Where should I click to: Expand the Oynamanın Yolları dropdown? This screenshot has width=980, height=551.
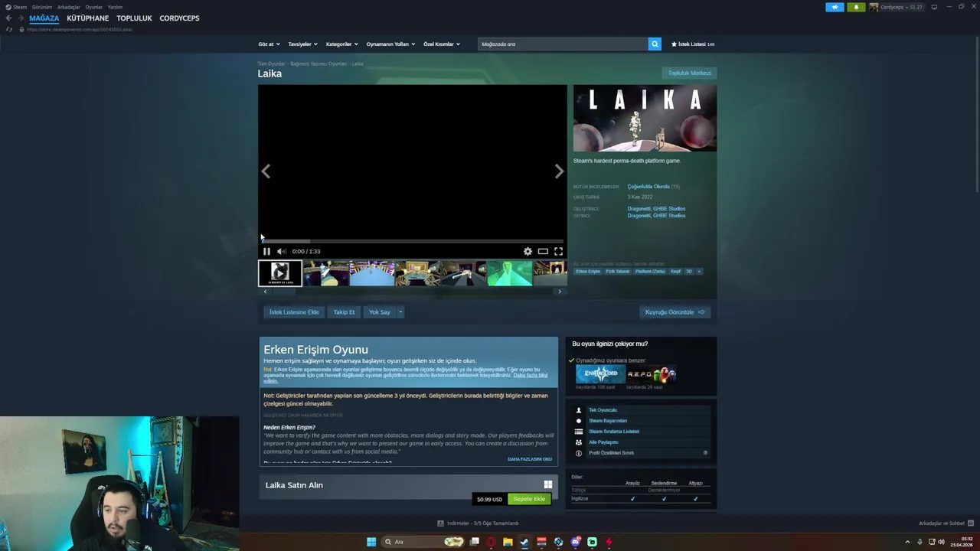pyautogui.click(x=390, y=44)
